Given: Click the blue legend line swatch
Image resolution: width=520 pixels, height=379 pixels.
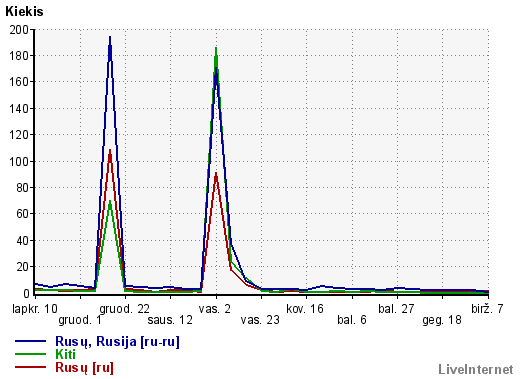Looking at the screenshot, I should (x=30, y=341).
